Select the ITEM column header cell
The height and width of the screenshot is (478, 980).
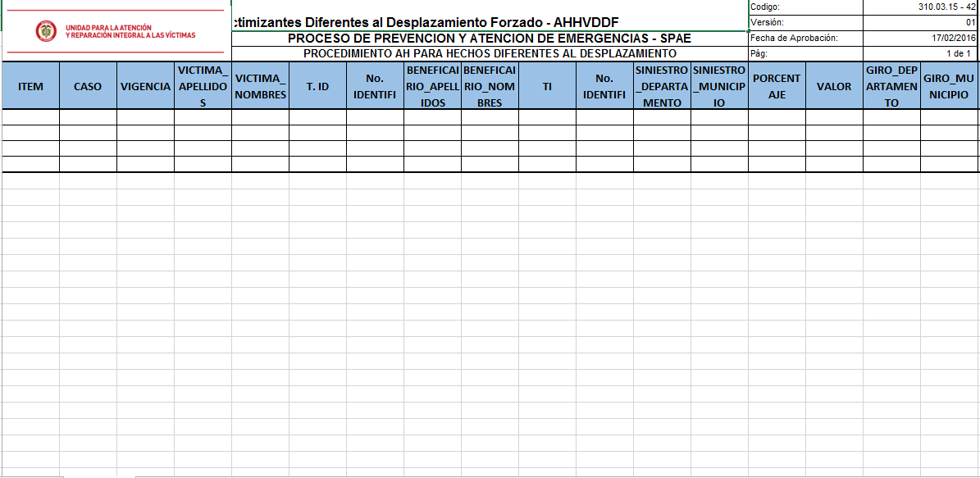point(30,86)
